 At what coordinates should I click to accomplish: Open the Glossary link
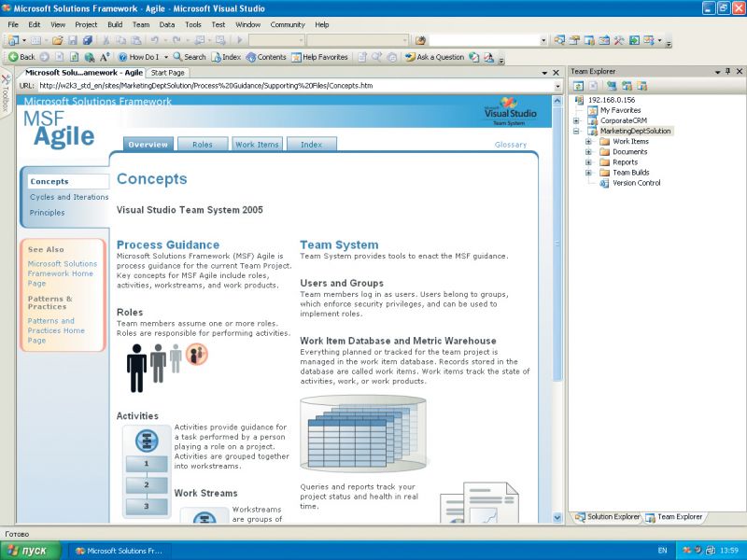510,145
